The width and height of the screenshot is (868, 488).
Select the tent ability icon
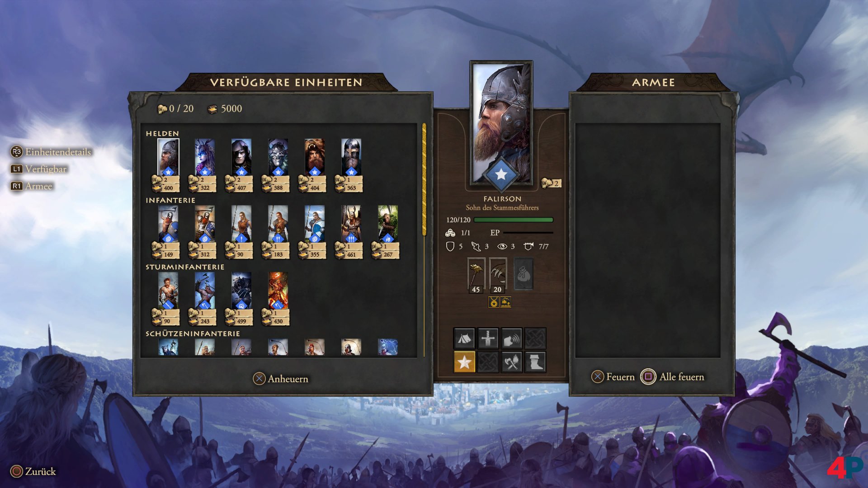click(464, 338)
